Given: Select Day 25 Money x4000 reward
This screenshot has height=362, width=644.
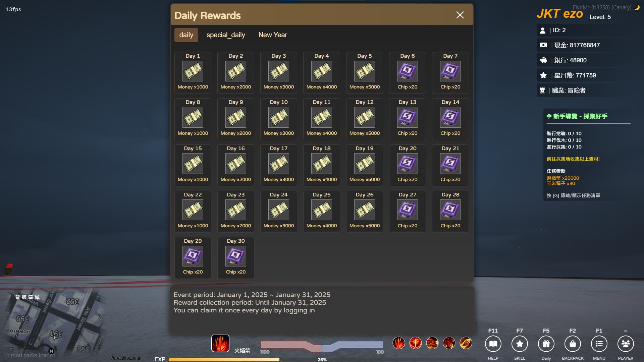Looking at the screenshot, I should [x=322, y=212].
